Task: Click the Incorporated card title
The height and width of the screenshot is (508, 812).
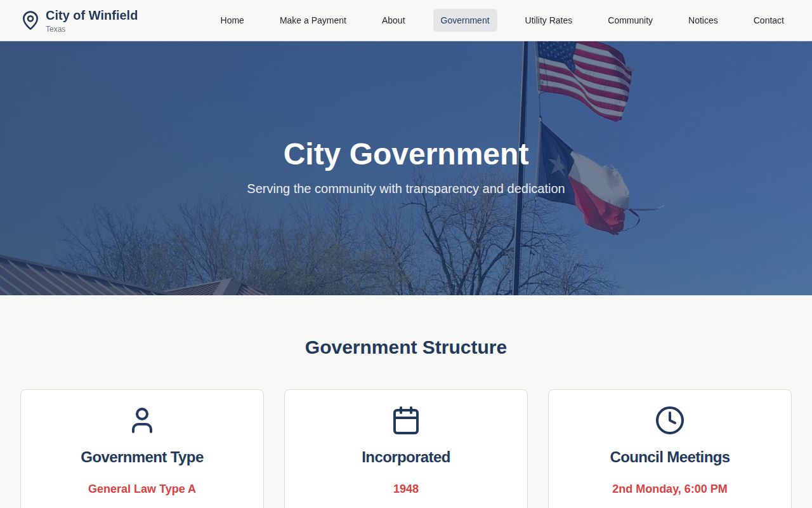Action: pyautogui.click(x=406, y=457)
